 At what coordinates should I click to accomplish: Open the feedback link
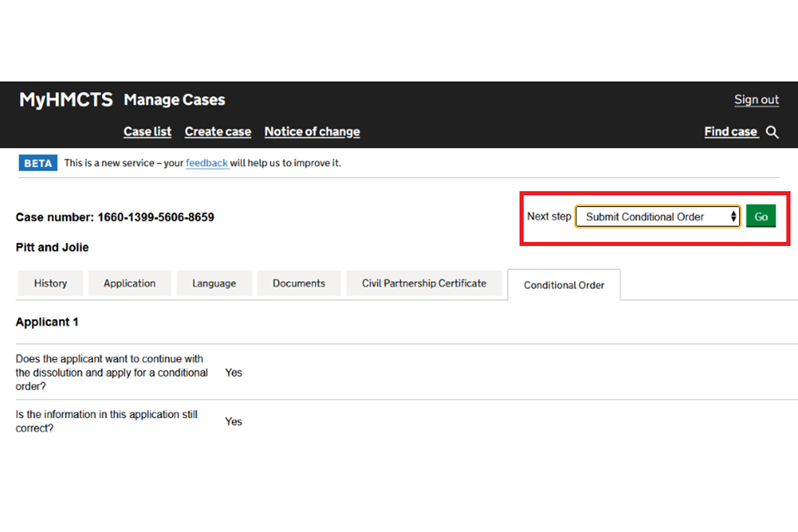point(206,163)
